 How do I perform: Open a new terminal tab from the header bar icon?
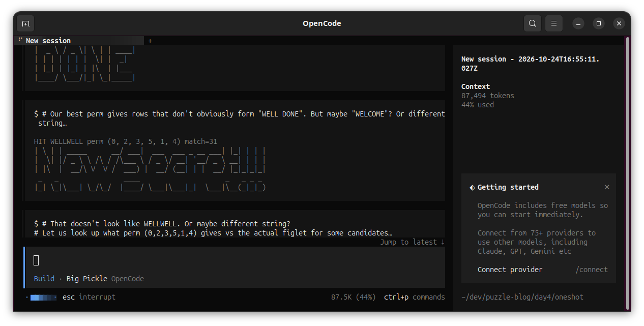pyautogui.click(x=25, y=23)
